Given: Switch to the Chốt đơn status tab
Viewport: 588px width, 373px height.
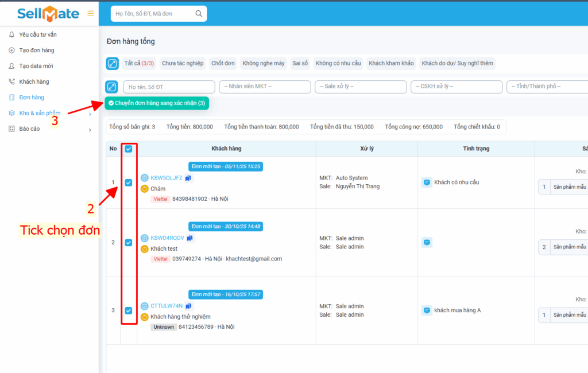Looking at the screenshot, I should click(223, 64).
